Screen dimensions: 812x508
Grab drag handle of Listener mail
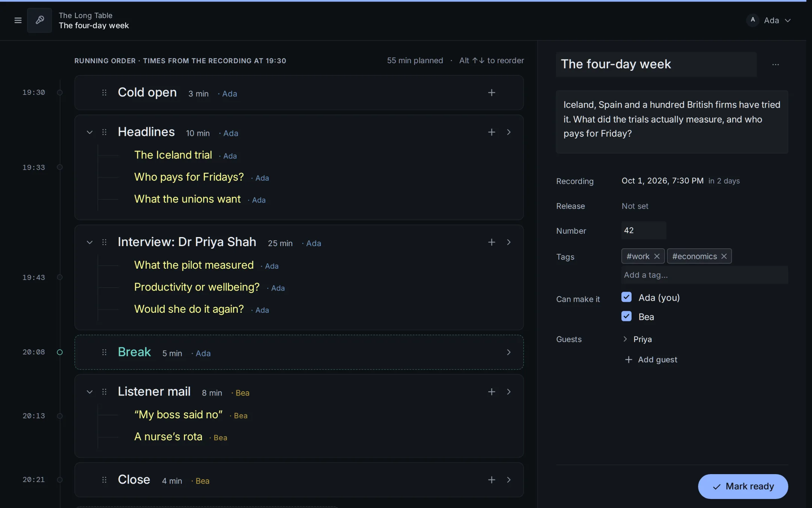click(104, 392)
